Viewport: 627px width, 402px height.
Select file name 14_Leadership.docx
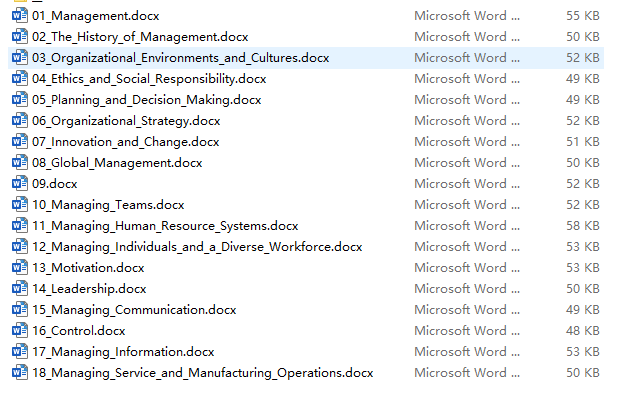tap(89, 289)
